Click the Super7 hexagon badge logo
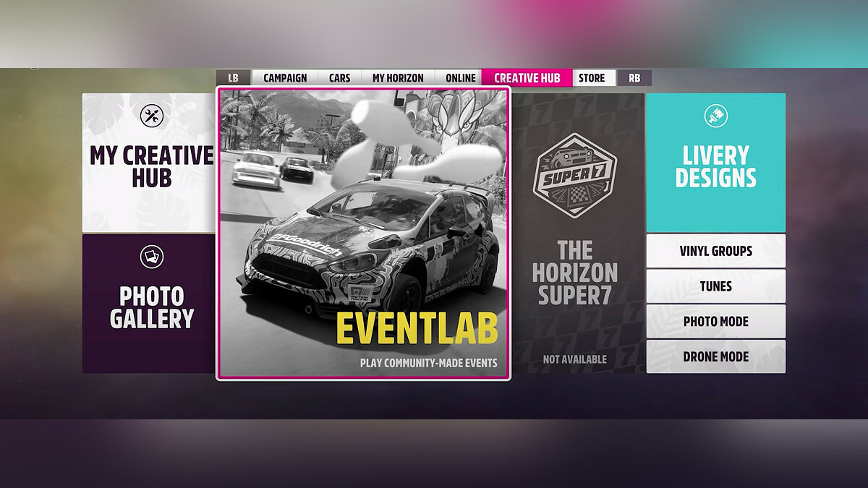Image resolution: width=868 pixels, height=488 pixels. click(575, 175)
